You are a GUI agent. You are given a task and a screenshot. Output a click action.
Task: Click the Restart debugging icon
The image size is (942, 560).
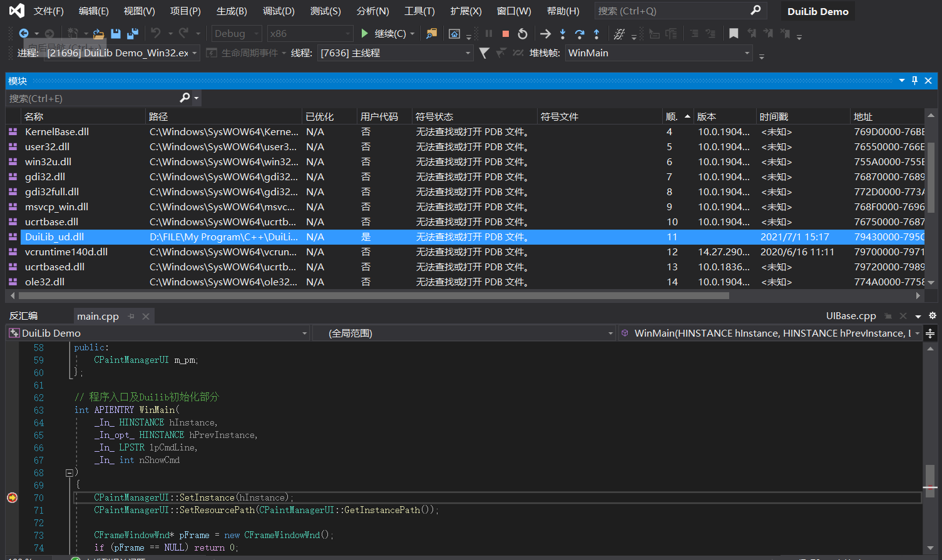click(x=523, y=34)
